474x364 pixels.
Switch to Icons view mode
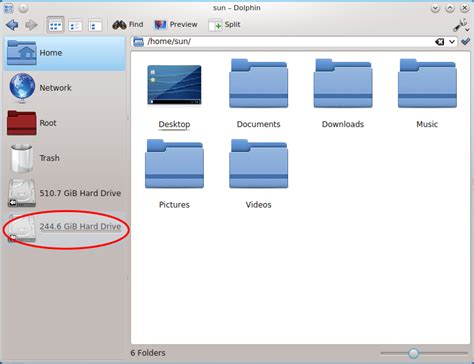coord(55,25)
